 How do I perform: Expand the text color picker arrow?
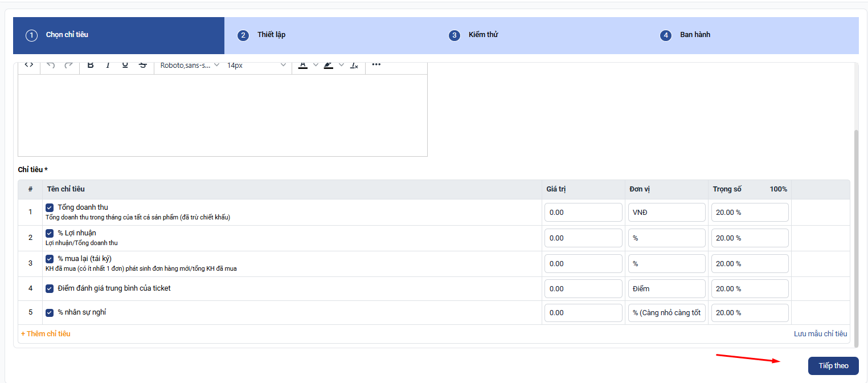(316, 65)
